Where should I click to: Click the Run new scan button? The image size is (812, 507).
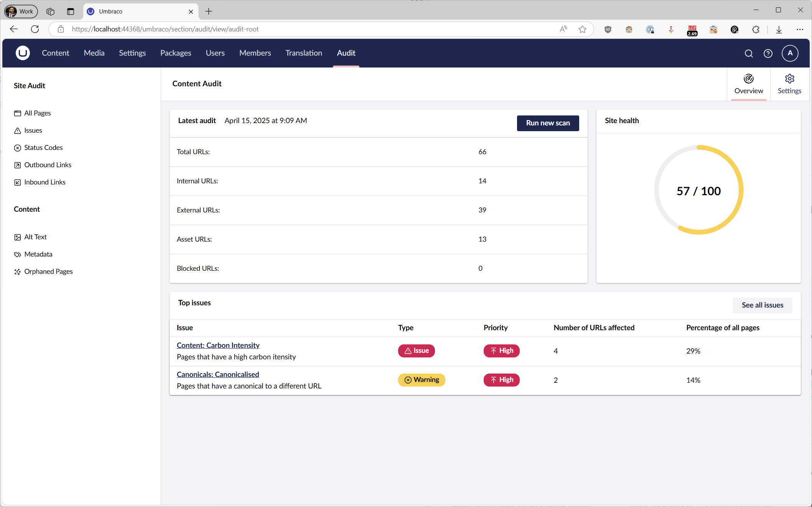547,123
